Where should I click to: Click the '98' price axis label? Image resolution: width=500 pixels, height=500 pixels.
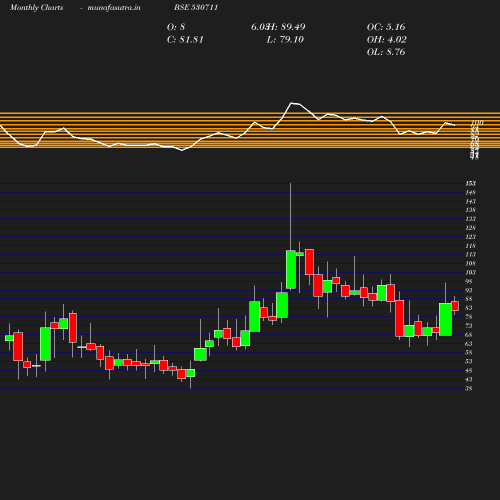click(x=469, y=281)
